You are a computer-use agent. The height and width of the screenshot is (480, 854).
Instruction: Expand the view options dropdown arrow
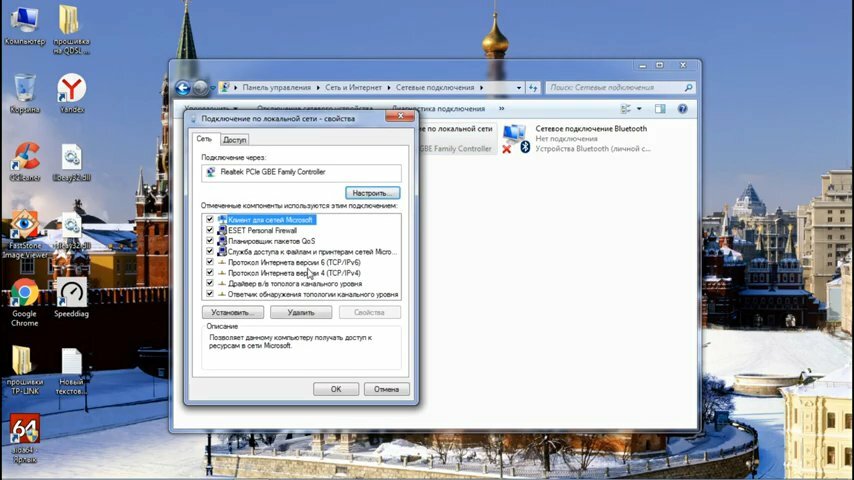[x=639, y=109]
